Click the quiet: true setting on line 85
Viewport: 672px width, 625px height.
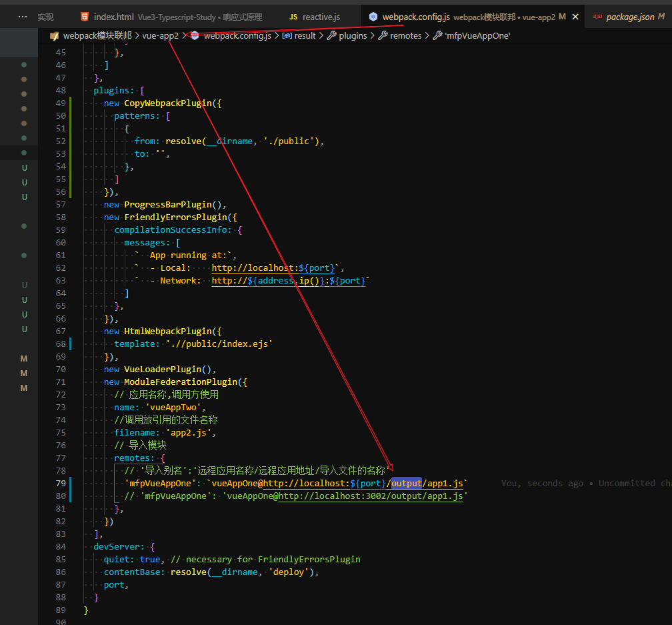[x=132, y=560]
